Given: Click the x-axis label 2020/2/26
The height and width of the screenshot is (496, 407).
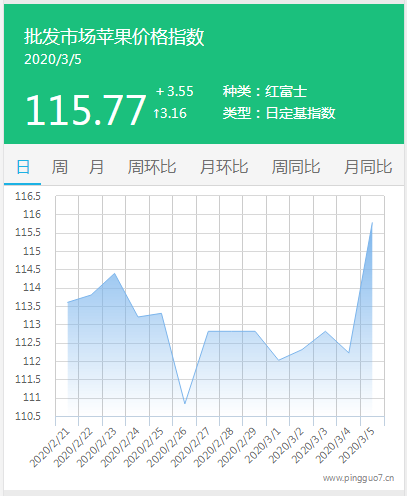Looking at the screenshot, I should tap(167, 448).
